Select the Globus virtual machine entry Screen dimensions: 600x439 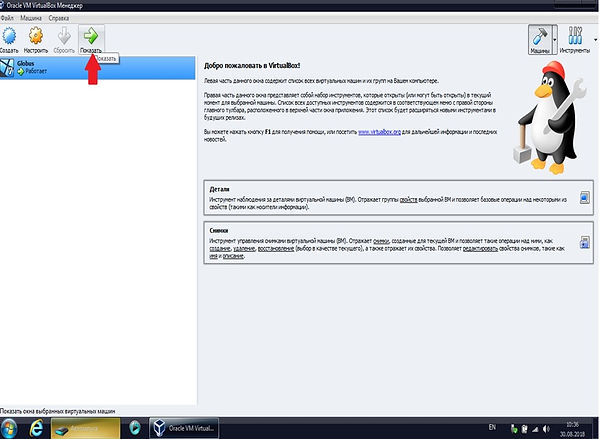[x=98, y=68]
